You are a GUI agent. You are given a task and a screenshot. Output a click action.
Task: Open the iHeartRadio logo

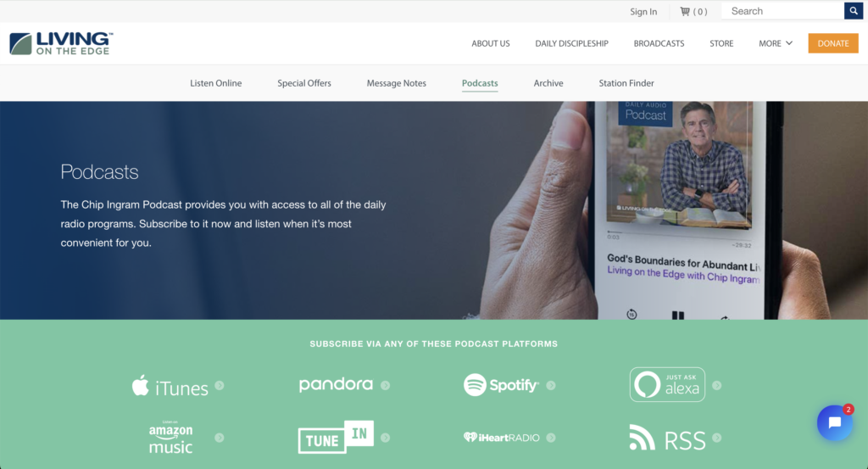coord(501,438)
